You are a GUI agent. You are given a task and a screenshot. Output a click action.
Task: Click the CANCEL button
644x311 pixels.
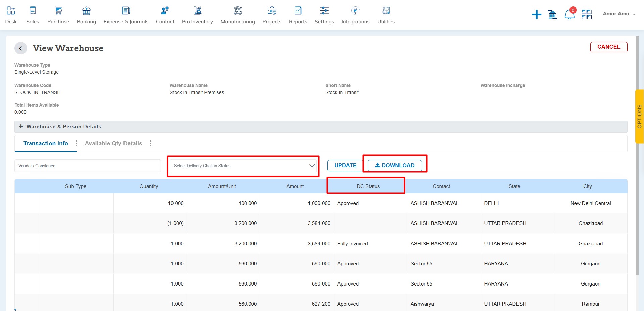(609, 47)
